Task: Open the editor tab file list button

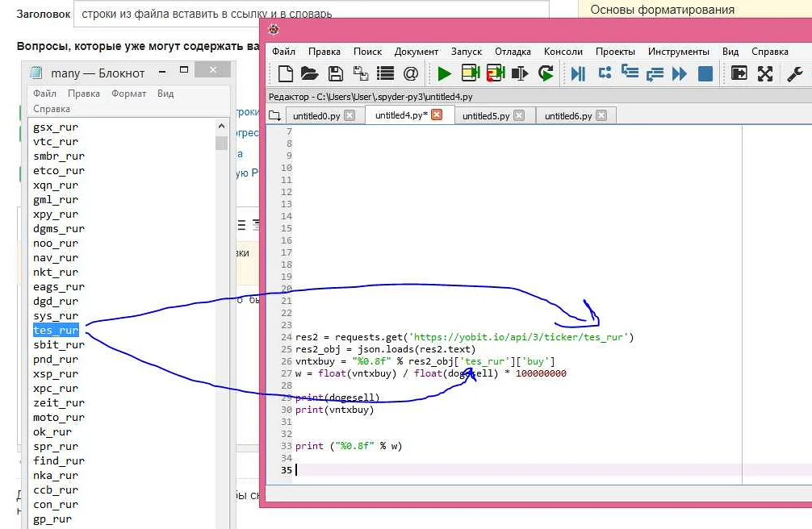Action: click(x=274, y=115)
